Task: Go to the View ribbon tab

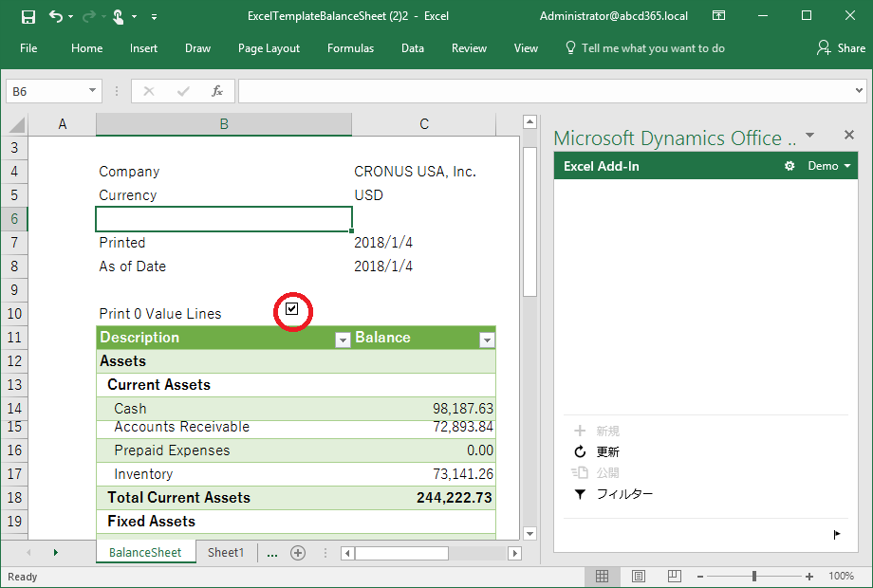Action: pos(526,48)
